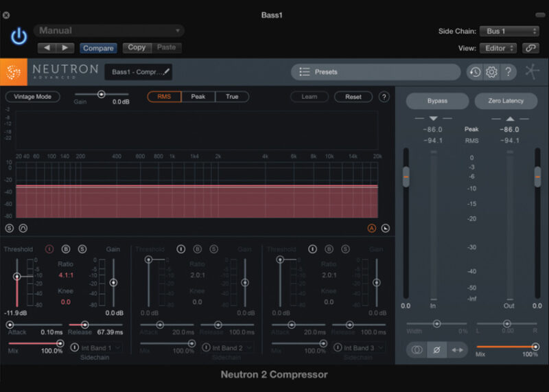This screenshot has height=392, width=549.
Task: Open the Int Band 1 sidechain dropdown
Action: coord(101,348)
